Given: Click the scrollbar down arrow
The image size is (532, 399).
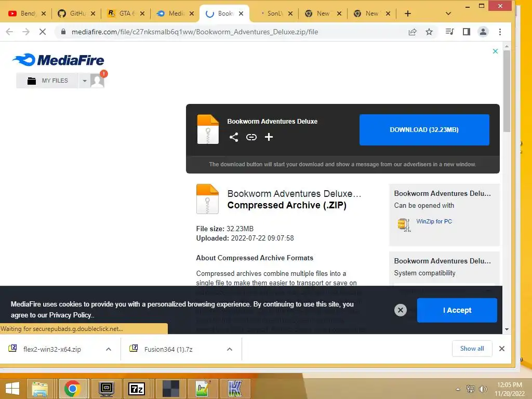Looking at the screenshot, I should (x=507, y=329).
